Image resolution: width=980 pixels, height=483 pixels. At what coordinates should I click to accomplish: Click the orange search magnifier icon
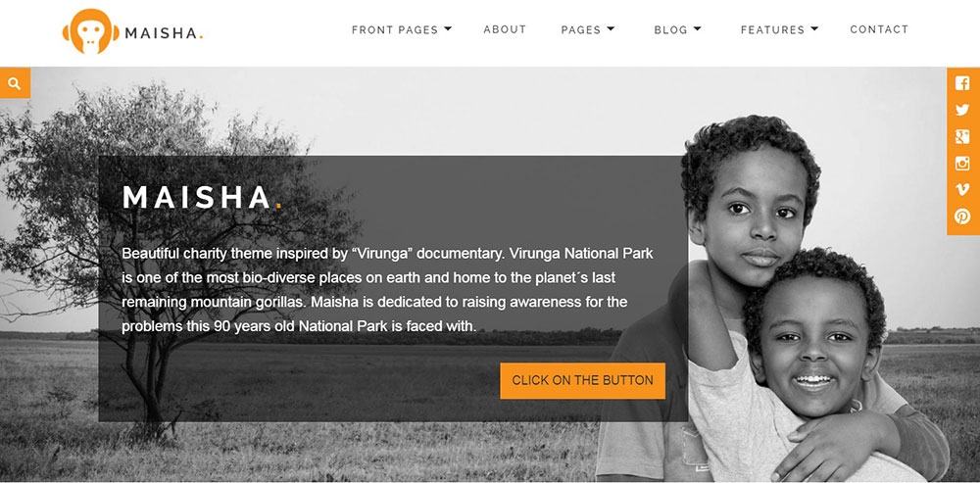click(15, 83)
